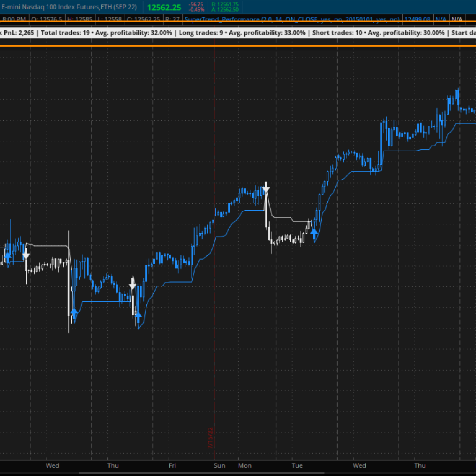The image size is (476, 476).
Task: Select the green last price 12562.25
Action: point(165,7)
